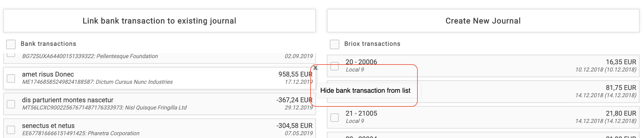Tick the senectus et netus checkbox
Screen dimensions: 644x138
click(11, 130)
